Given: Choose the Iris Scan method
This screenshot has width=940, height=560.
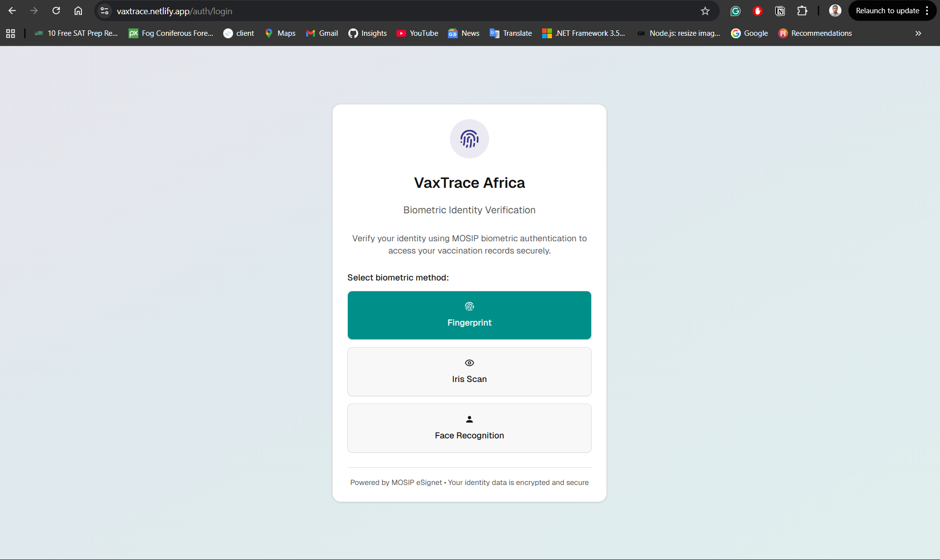Looking at the screenshot, I should [470, 372].
